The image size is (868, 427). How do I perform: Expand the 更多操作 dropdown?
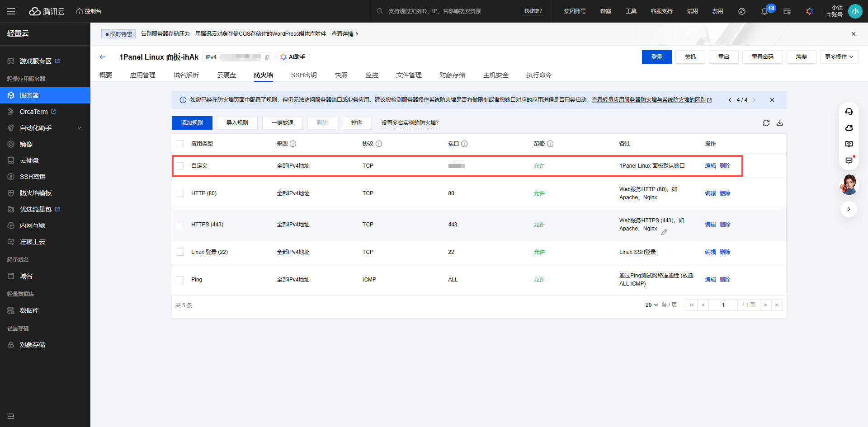839,57
